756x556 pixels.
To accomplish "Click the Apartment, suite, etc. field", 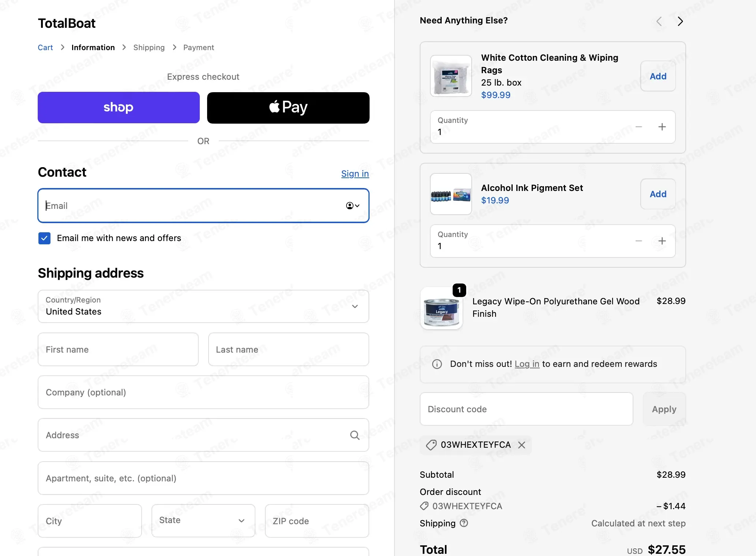I will [203, 478].
